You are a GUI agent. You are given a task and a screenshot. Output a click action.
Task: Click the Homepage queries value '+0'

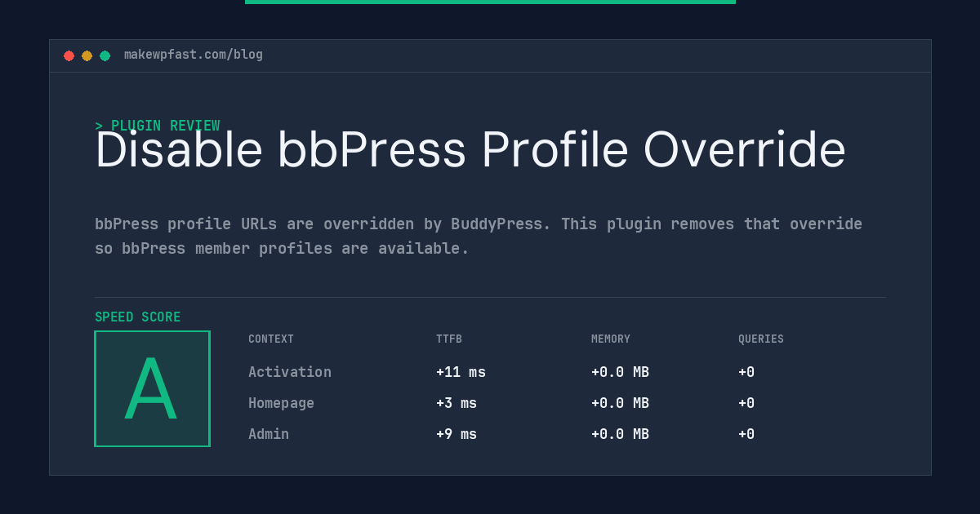(x=746, y=403)
